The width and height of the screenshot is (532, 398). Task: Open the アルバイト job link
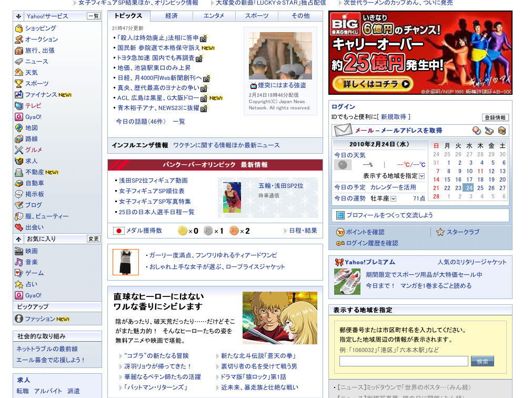[48, 391]
